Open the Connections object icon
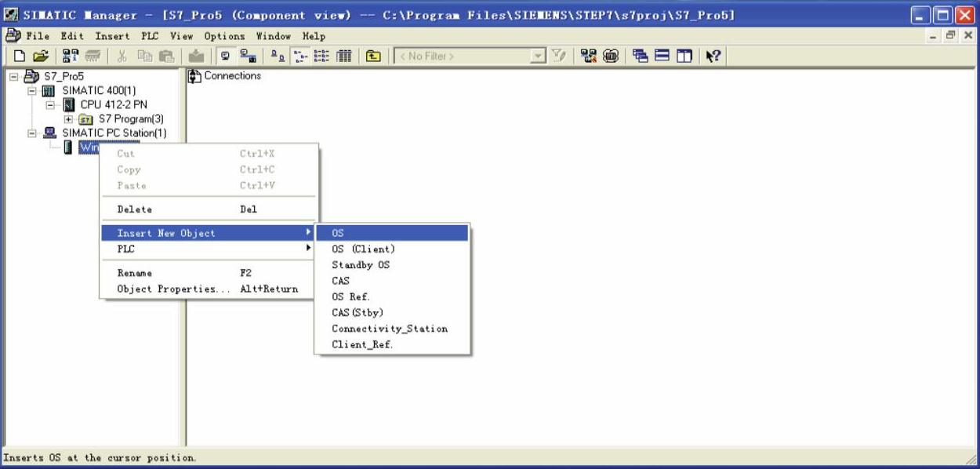 point(194,76)
